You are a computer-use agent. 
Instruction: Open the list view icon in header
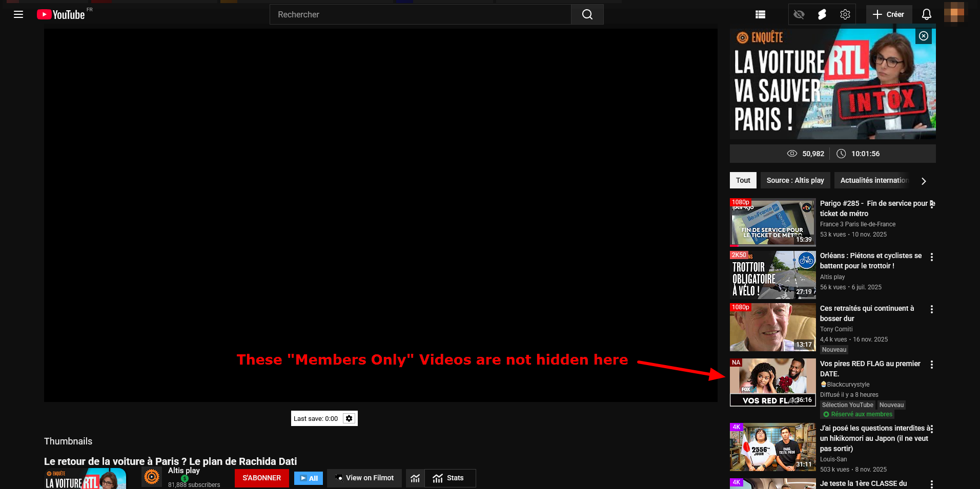tap(760, 14)
